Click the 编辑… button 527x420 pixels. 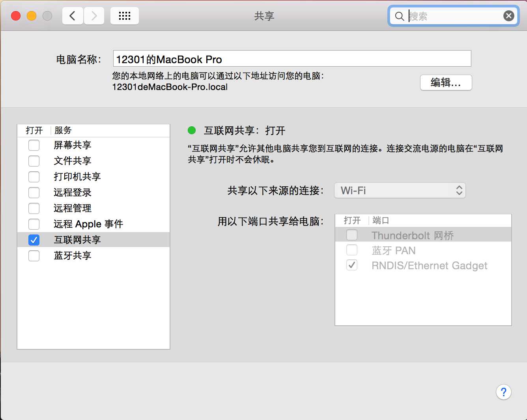[x=446, y=82]
